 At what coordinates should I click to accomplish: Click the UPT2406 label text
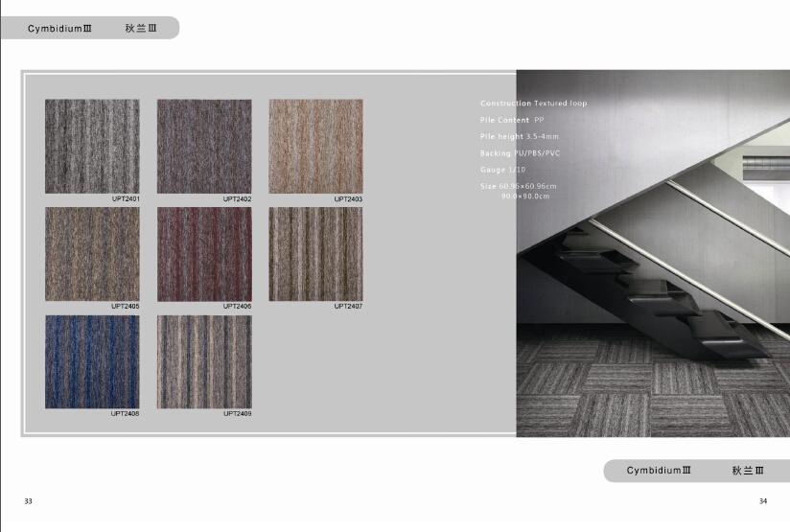click(x=237, y=307)
